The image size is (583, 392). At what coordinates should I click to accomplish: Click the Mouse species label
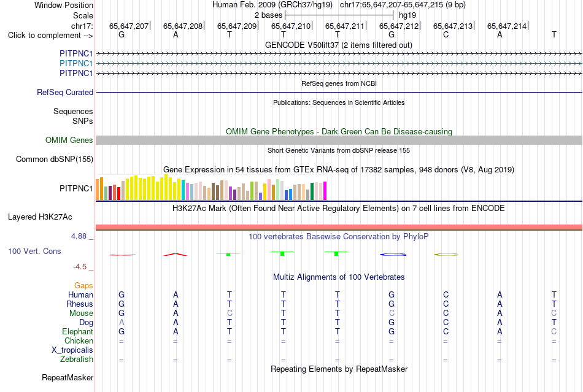tap(81, 313)
